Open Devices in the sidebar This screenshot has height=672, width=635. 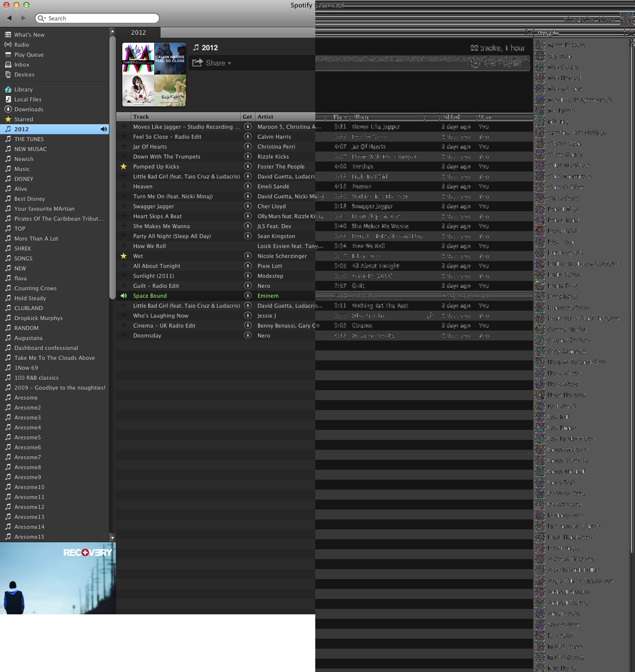(x=24, y=75)
